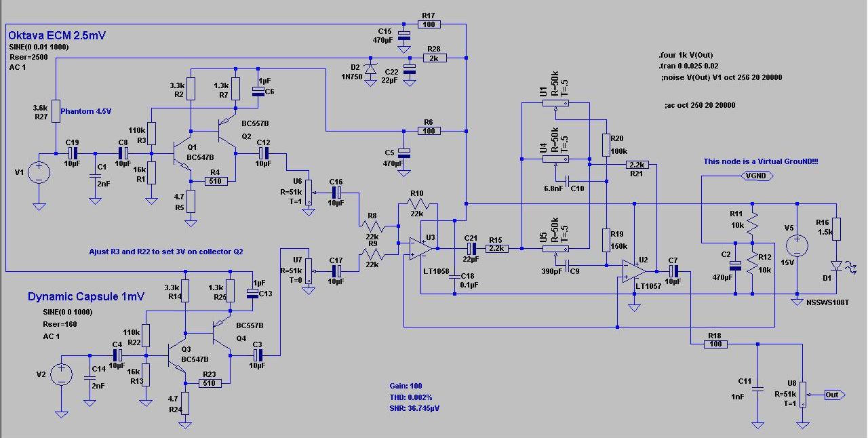The width and height of the screenshot is (868, 438).
Task: Click resistor R19 150k symbol
Action: pos(607,240)
